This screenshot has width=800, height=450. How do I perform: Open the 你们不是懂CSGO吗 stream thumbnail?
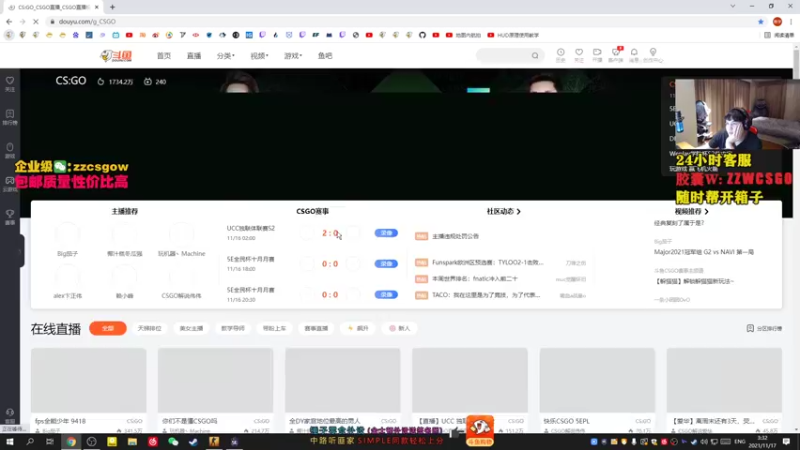[215, 380]
